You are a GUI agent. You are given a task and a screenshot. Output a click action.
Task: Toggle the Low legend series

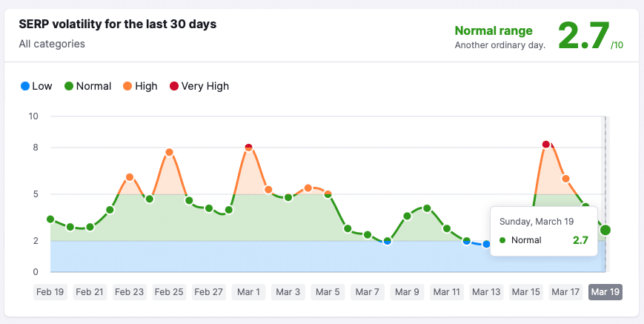click(36, 86)
